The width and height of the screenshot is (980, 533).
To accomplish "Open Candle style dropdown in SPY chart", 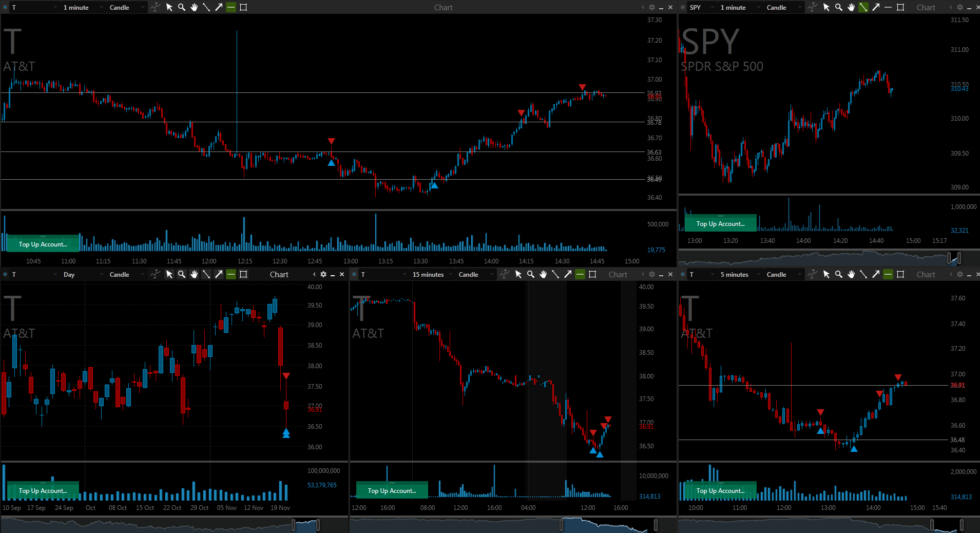I will click(x=783, y=7).
